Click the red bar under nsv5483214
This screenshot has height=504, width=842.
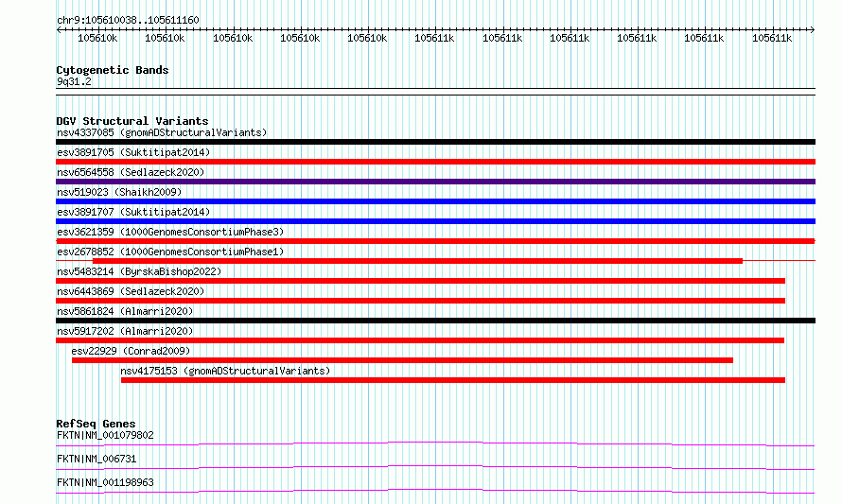click(420, 281)
